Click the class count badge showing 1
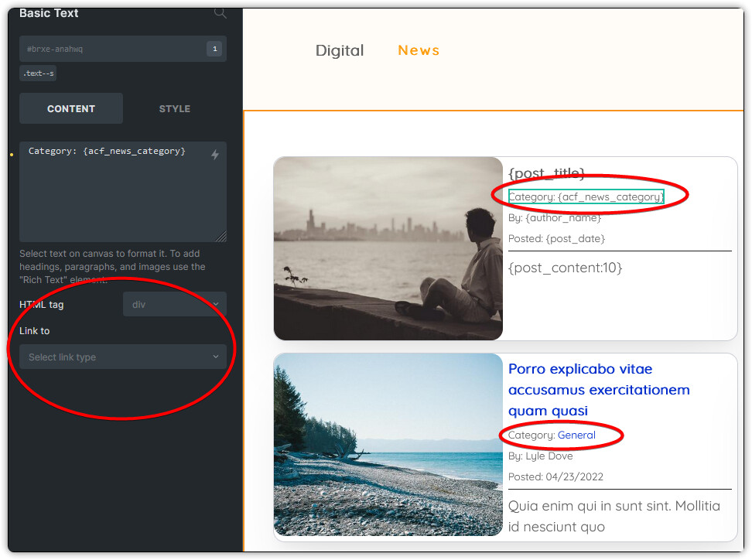752x560 pixels. [x=215, y=49]
